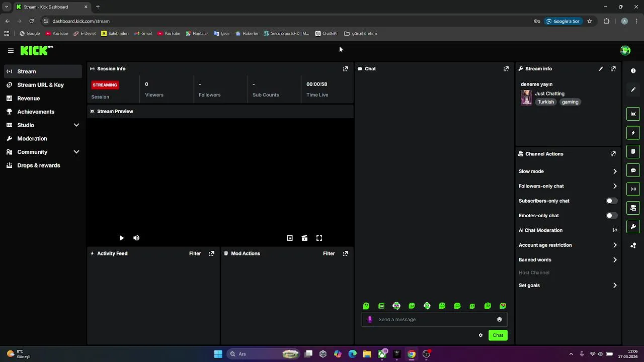Click the info icon in the right sidebar
This screenshot has height=362, width=644.
[633, 71]
